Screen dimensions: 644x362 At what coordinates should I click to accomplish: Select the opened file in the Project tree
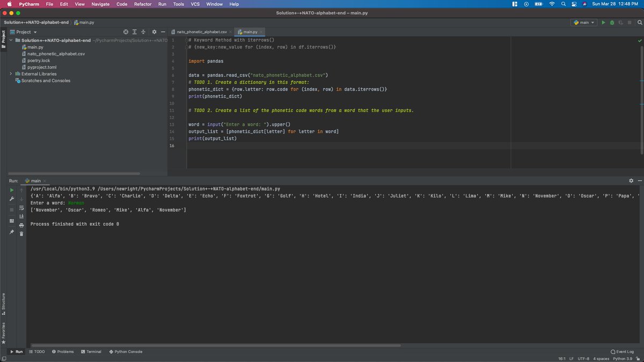point(126,32)
